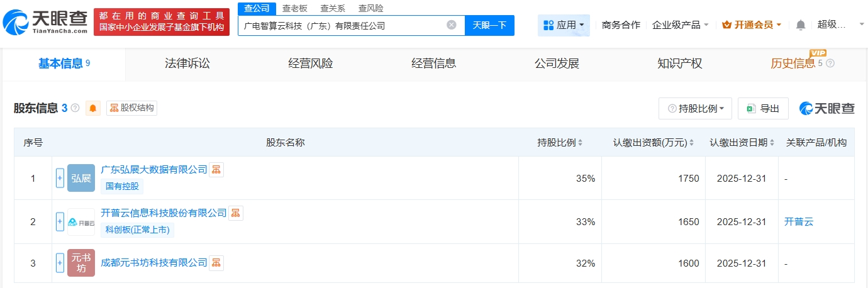
Task: Click the help icon beside 历史信息
Action: pyautogui.click(x=830, y=64)
